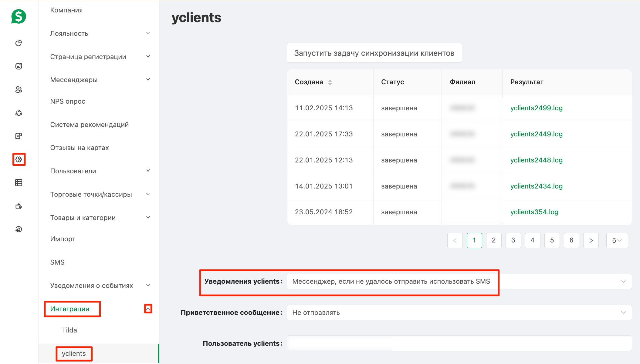Open page size selector showing 5
This screenshot has width=640, height=364.
point(617,240)
